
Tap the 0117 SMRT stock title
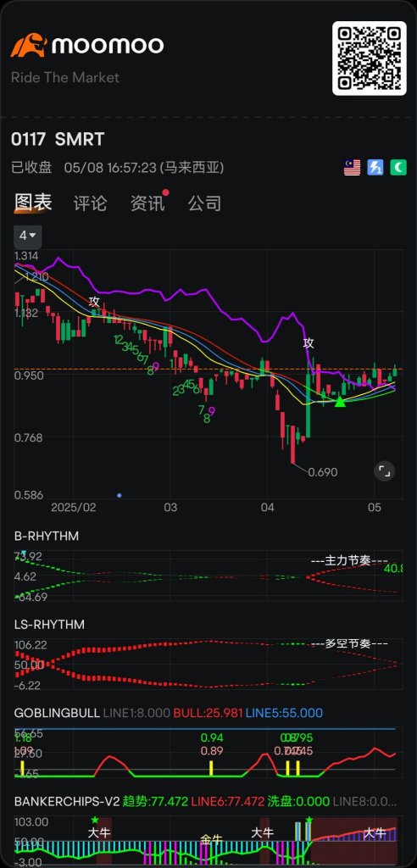click(58, 139)
